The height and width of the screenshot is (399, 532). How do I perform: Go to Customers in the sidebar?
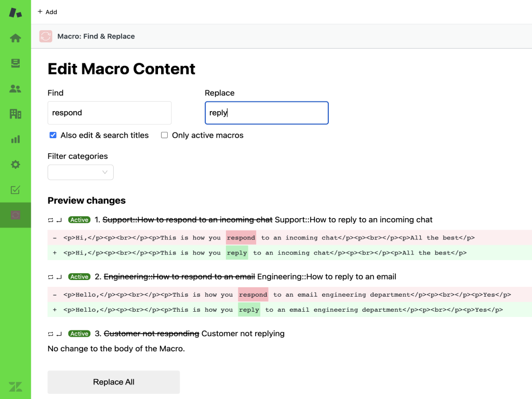[x=16, y=89]
